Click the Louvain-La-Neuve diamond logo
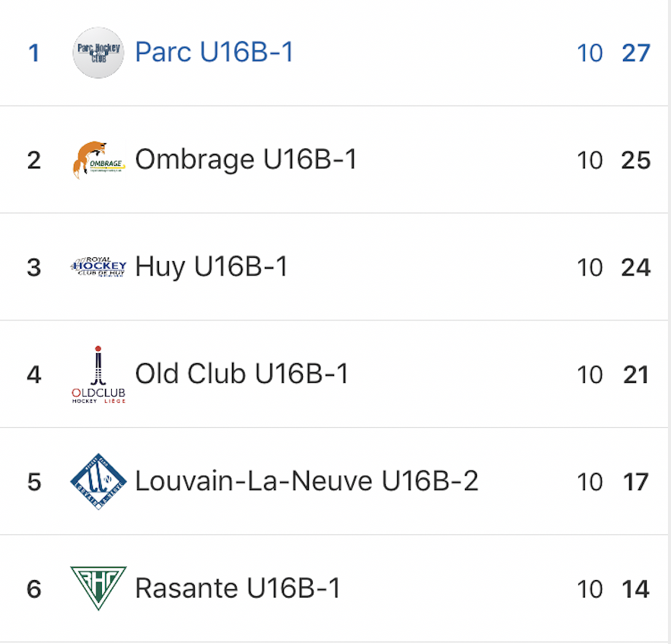Image resolution: width=671 pixels, height=644 pixels. click(x=98, y=481)
